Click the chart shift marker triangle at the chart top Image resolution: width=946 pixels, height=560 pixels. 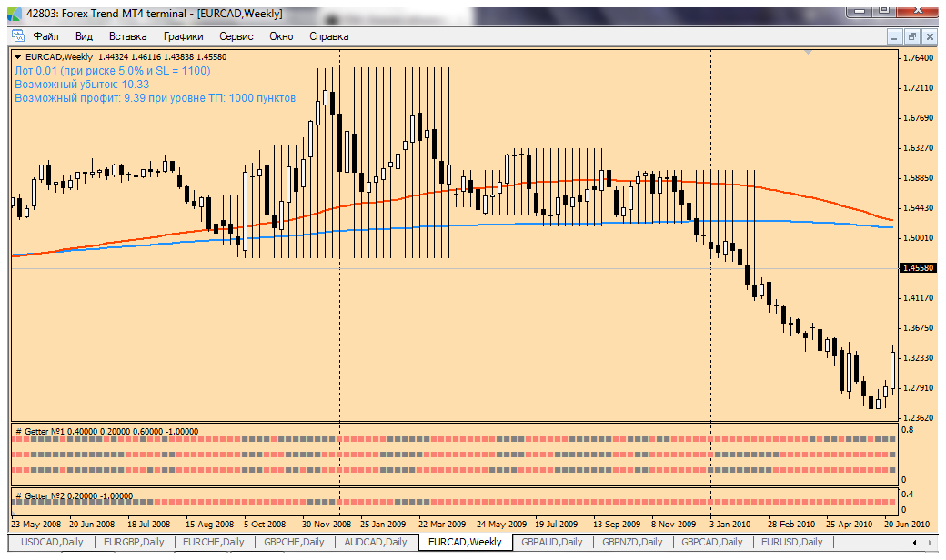808,53
